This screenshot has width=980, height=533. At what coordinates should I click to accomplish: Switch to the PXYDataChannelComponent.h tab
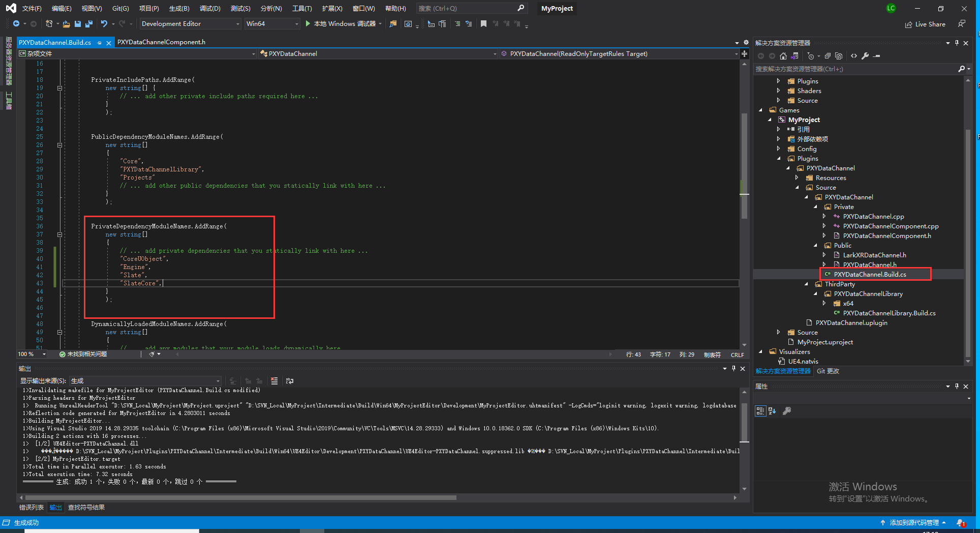point(161,42)
